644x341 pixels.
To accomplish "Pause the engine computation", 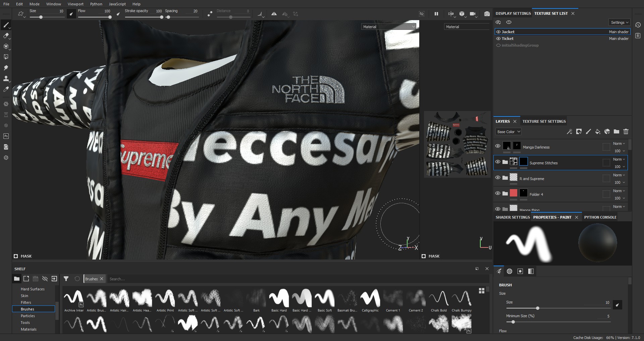I will (436, 14).
